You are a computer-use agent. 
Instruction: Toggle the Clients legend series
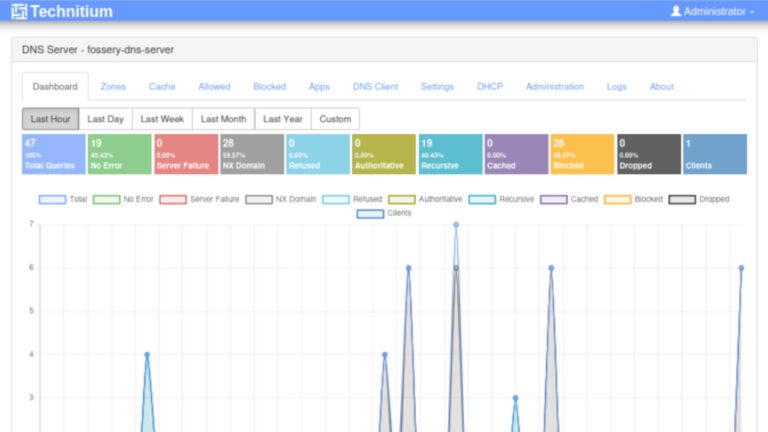coord(384,213)
